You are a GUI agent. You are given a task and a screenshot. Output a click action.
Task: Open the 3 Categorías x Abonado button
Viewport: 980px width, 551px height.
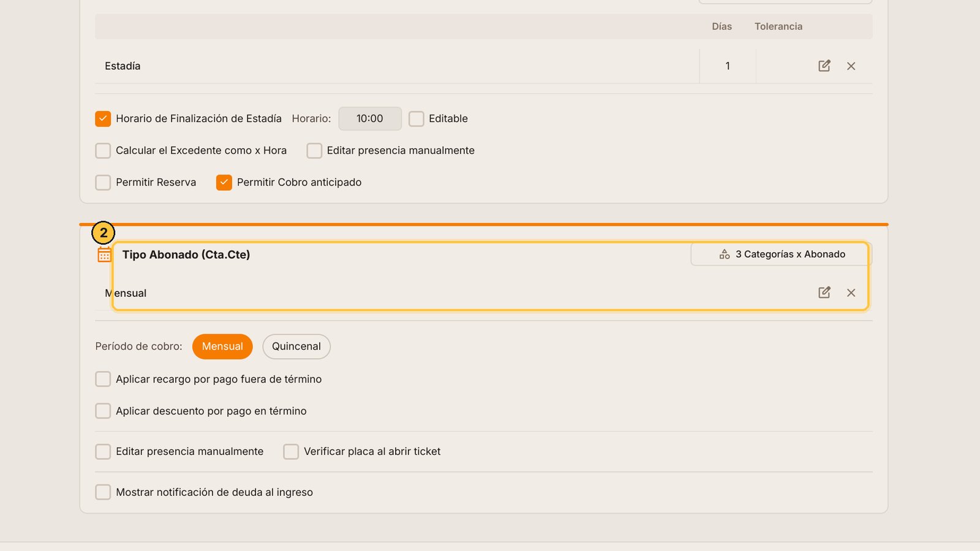tap(782, 254)
